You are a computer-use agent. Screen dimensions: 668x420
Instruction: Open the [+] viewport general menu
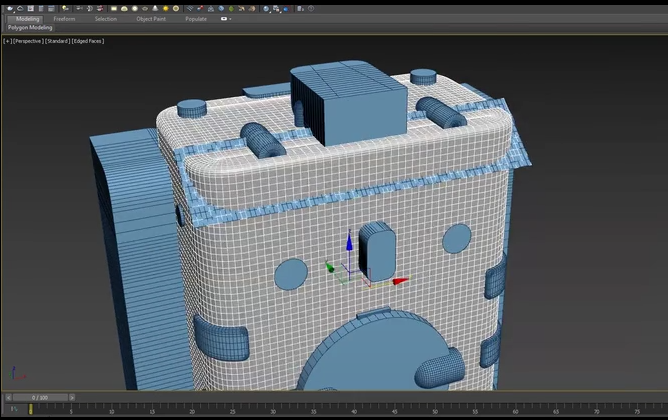8,41
